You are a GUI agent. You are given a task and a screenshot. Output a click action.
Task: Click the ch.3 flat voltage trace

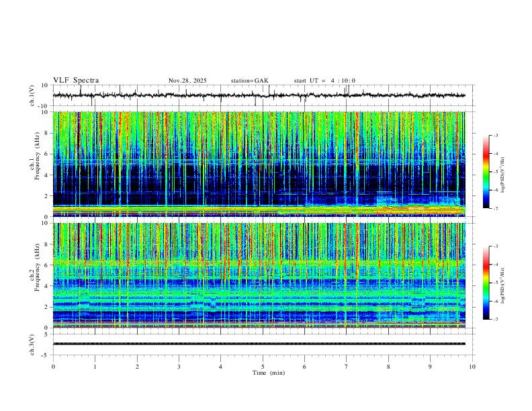[x=259, y=344]
